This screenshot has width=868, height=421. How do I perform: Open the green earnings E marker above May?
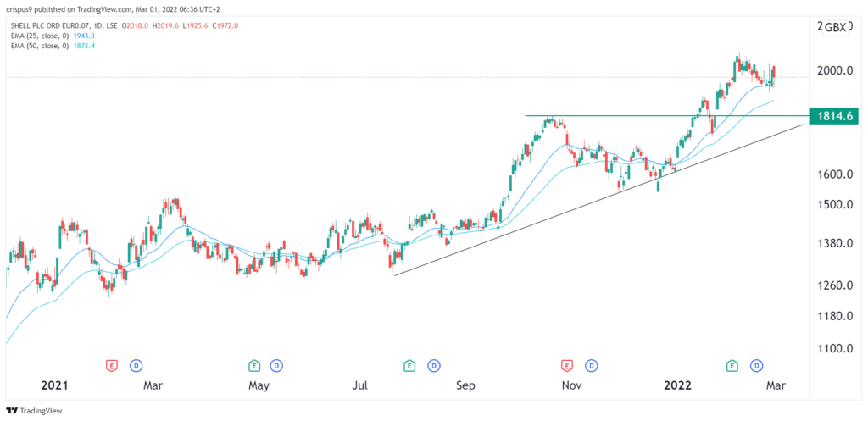click(253, 365)
